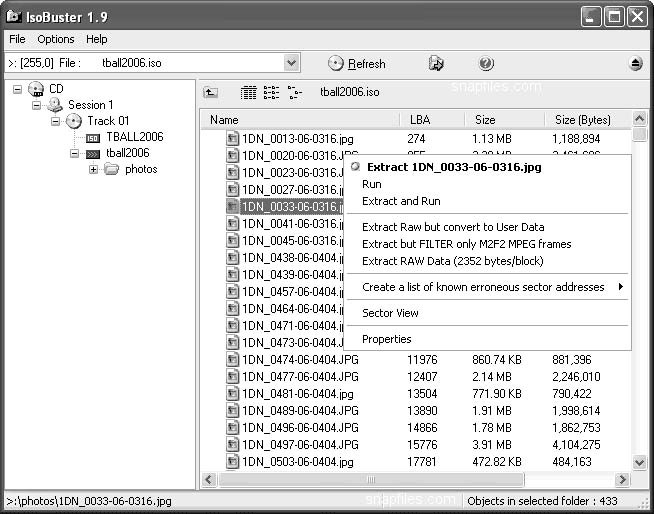The width and height of the screenshot is (654, 514).
Task: Select the TBALL2006 ISO tree icon
Action: [93, 137]
